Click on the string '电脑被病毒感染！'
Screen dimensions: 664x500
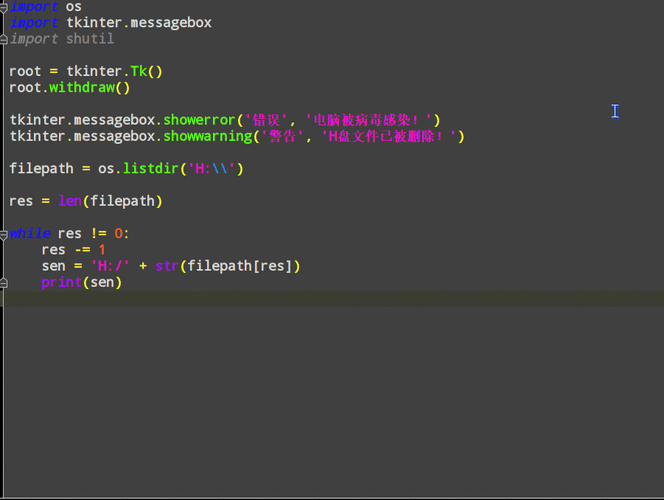(368, 120)
